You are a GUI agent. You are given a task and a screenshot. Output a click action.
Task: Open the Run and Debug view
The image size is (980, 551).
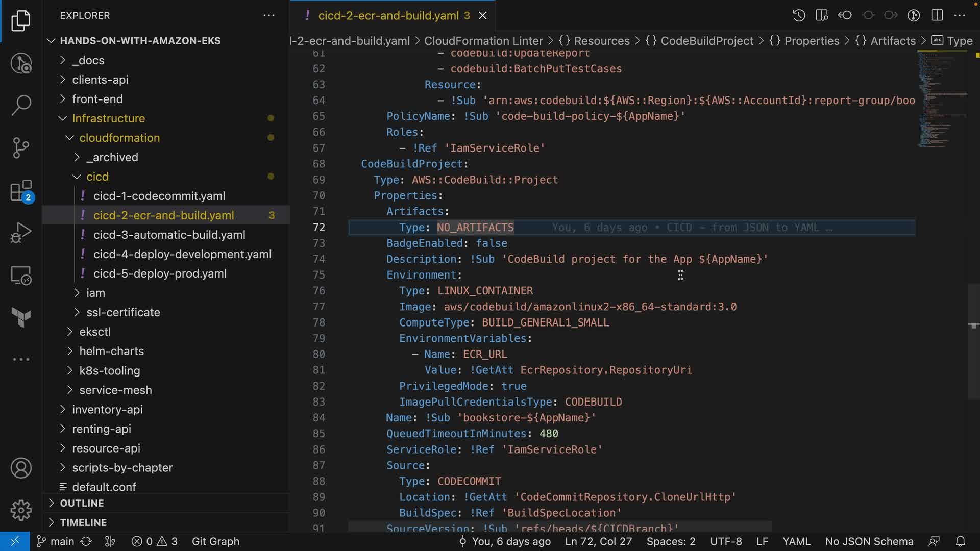(x=21, y=233)
